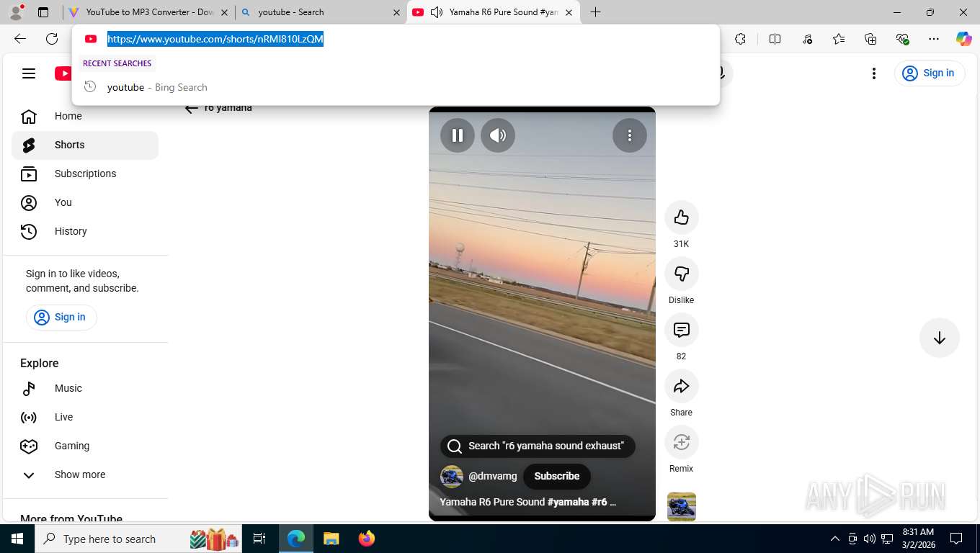This screenshot has width=980, height=553.
Task: Open Home in the sidebar
Action: click(85, 116)
